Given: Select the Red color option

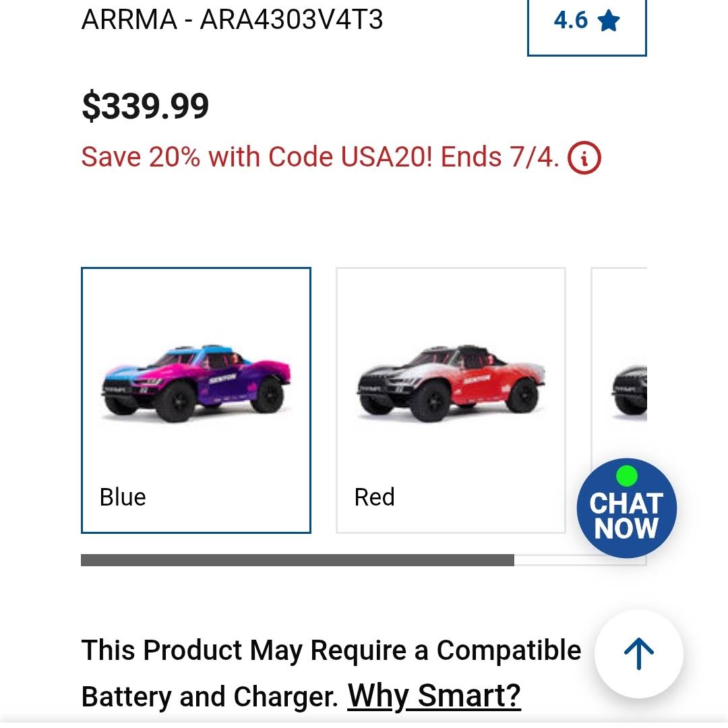Looking at the screenshot, I should point(451,400).
